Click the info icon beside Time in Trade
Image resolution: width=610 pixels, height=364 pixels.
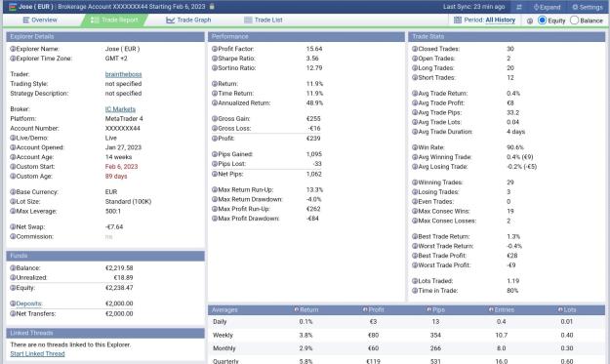pyautogui.click(x=415, y=291)
